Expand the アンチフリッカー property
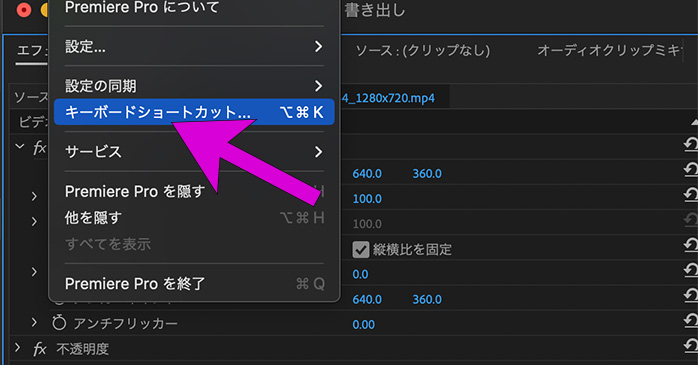 [x=34, y=322]
